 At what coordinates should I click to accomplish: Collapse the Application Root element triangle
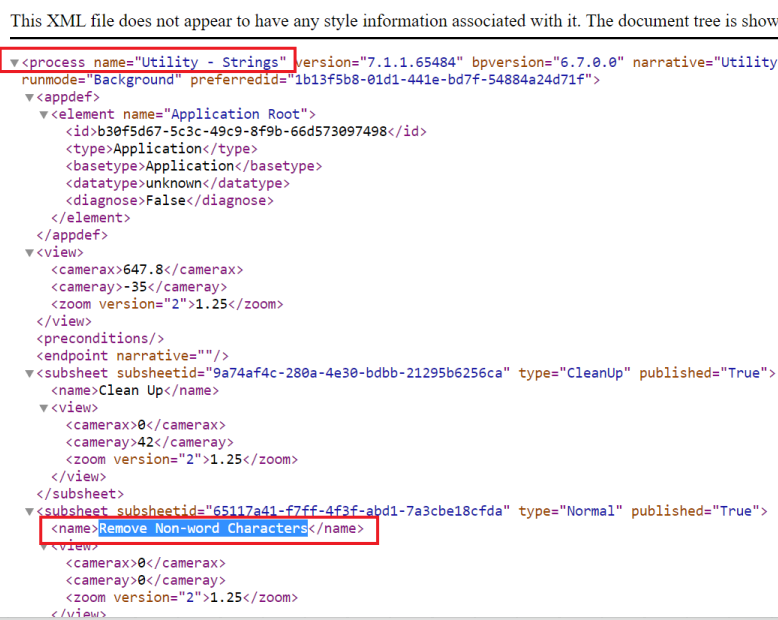click(x=44, y=115)
